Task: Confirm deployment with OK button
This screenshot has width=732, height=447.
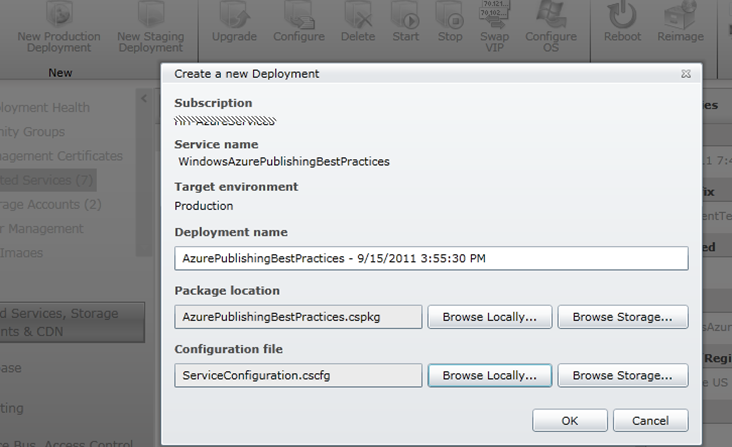Action: [x=570, y=420]
